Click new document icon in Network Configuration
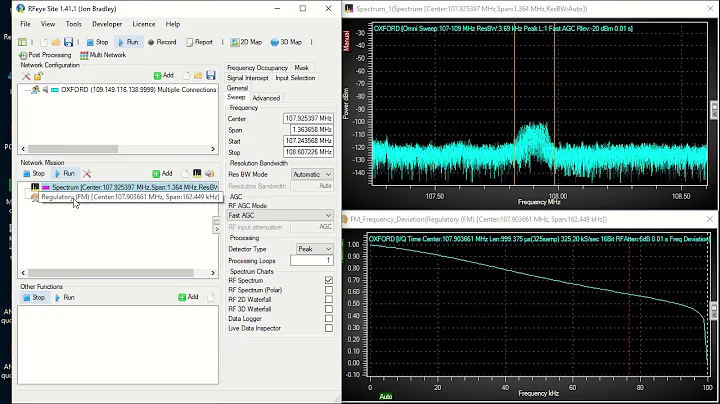This screenshot has width=720, height=404. pos(186,75)
